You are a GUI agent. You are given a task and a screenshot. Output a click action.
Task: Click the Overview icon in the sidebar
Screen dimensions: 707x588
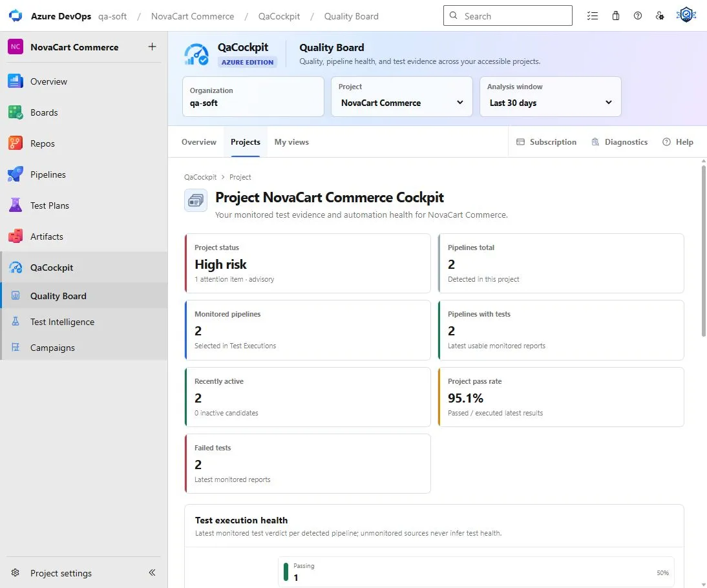click(x=16, y=81)
